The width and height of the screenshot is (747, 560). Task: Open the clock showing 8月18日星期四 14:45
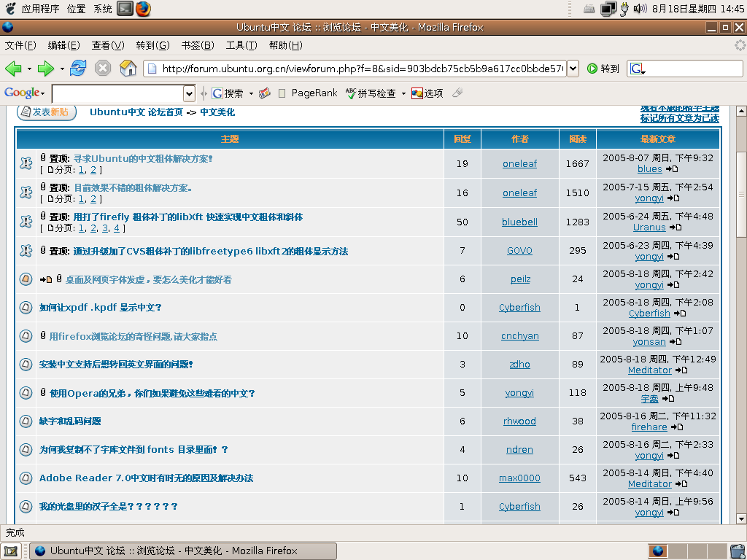(697, 9)
